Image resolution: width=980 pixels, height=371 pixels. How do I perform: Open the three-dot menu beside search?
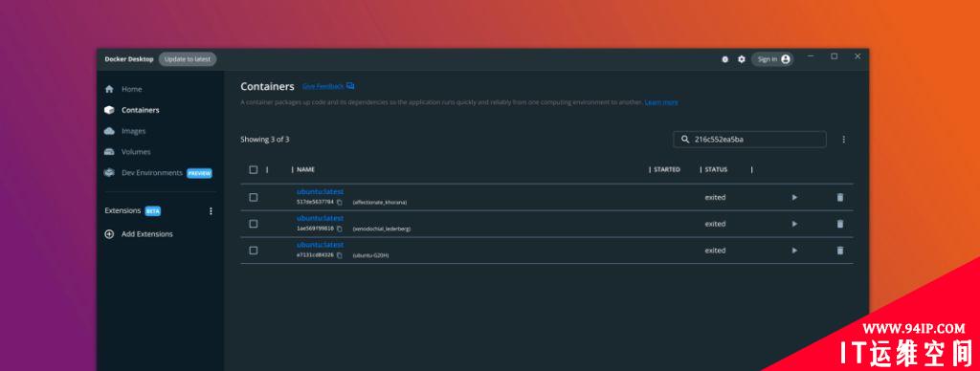click(844, 140)
